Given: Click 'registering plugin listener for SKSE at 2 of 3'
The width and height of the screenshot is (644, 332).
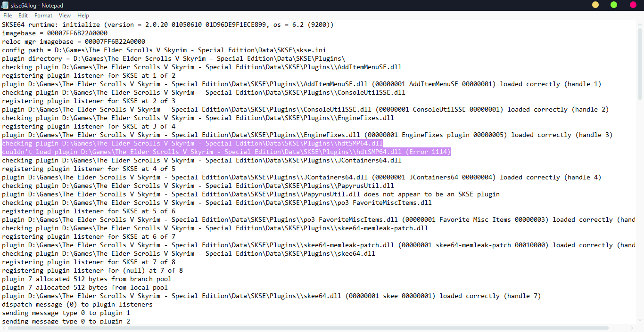Looking at the screenshot, I should click(x=89, y=101).
